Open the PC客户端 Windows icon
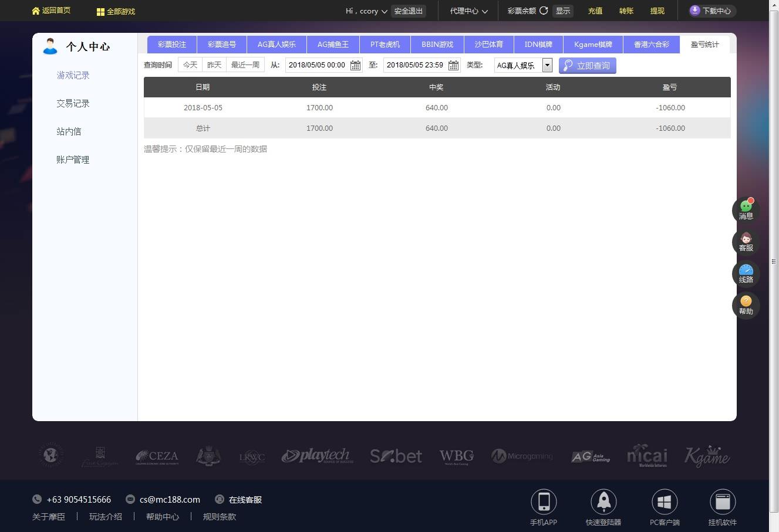Image resolution: width=779 pixels, height=532 pixels. click(x=665, y=501)
